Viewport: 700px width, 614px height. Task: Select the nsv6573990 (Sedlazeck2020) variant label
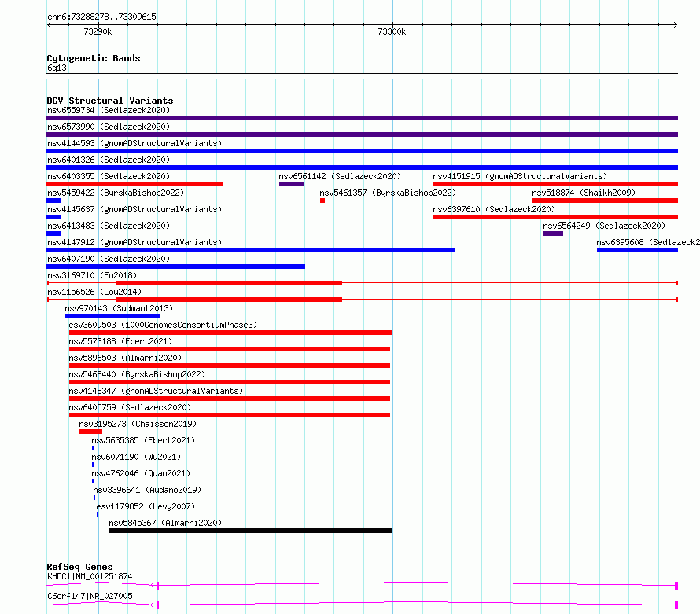(109, 127)
